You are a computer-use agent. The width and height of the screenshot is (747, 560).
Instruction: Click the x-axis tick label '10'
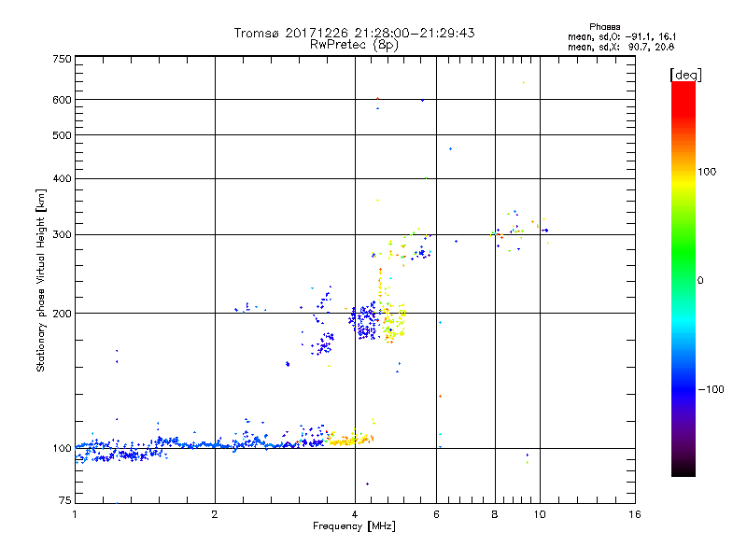click(x=540, y=514)
